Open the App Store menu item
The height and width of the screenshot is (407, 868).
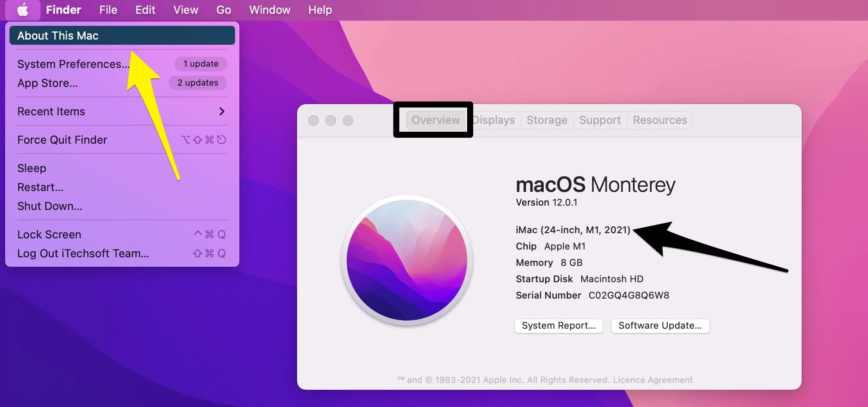[x=47, y=83]
